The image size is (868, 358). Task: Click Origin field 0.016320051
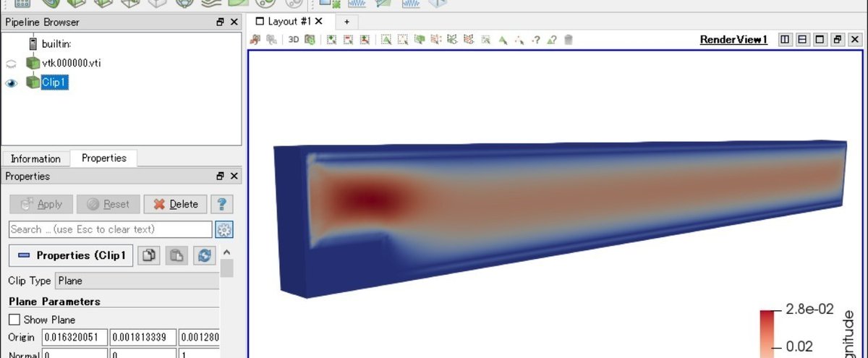[x=75, y=337]
